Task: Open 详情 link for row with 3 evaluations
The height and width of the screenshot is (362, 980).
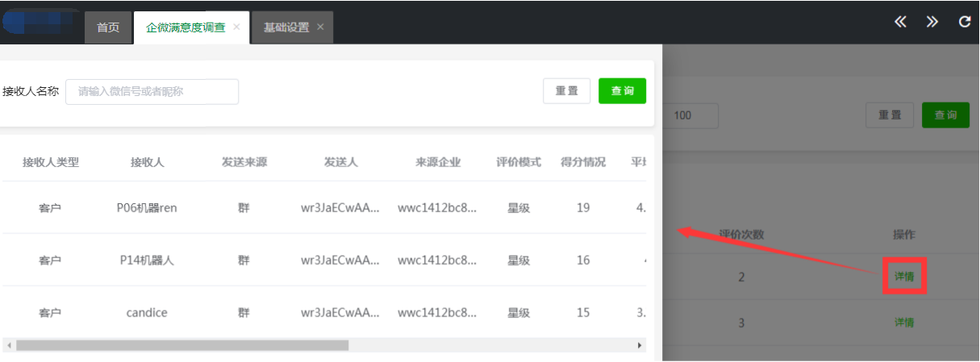Action: tap(904, 322)
